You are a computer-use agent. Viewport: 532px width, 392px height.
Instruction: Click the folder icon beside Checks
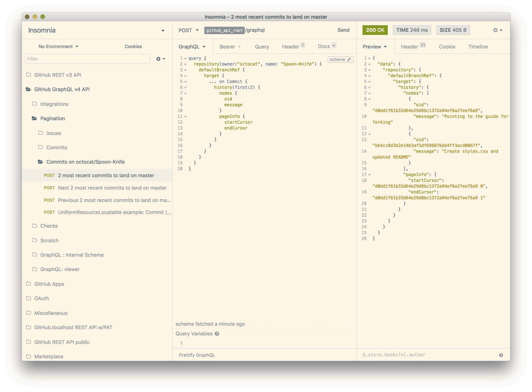[x=35, y=226]
